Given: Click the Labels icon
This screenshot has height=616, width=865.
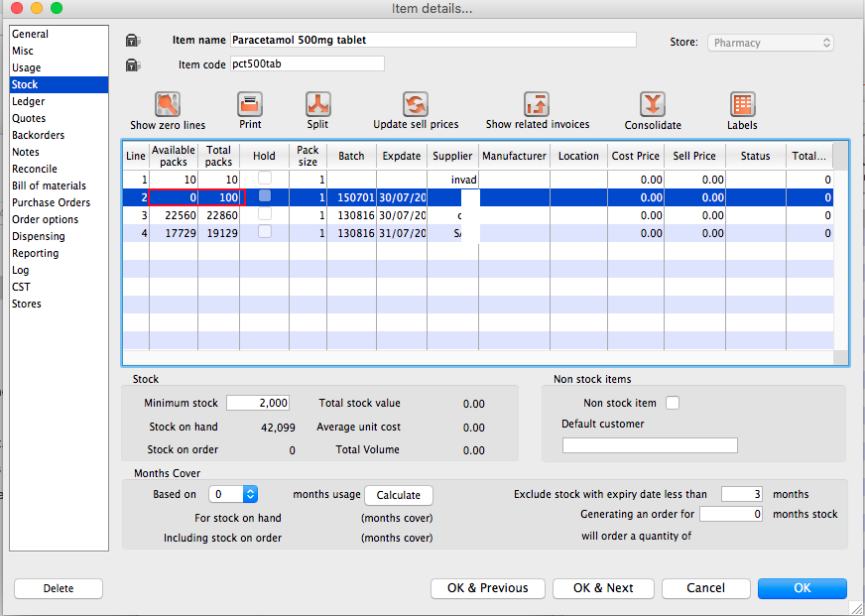Looking at the screenshot, I should pos(742,104).
